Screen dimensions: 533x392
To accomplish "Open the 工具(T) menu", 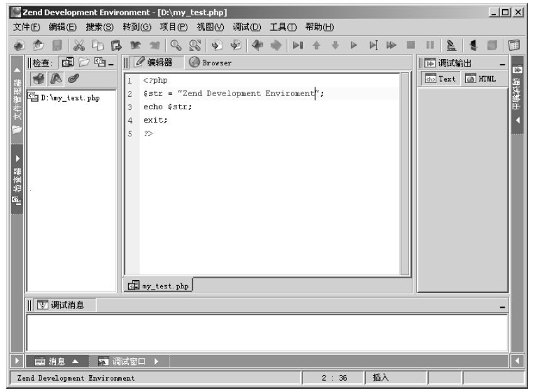I will (283, 27).
